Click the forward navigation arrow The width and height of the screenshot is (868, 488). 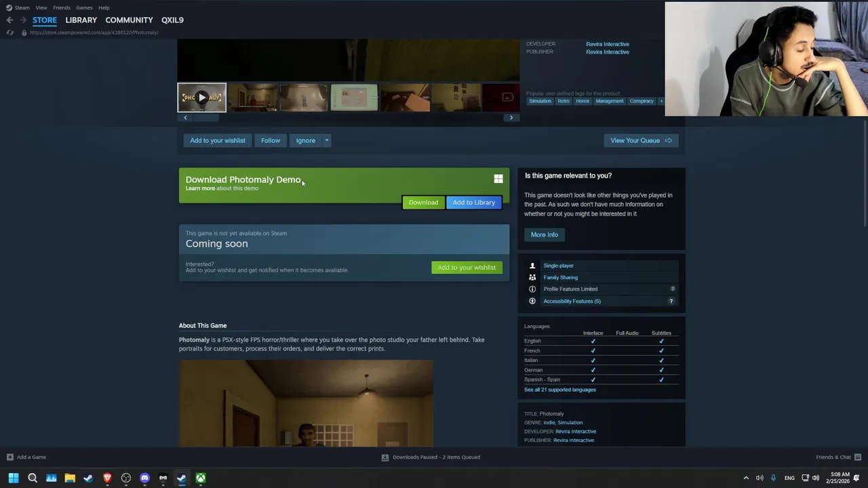coord(23,20)
